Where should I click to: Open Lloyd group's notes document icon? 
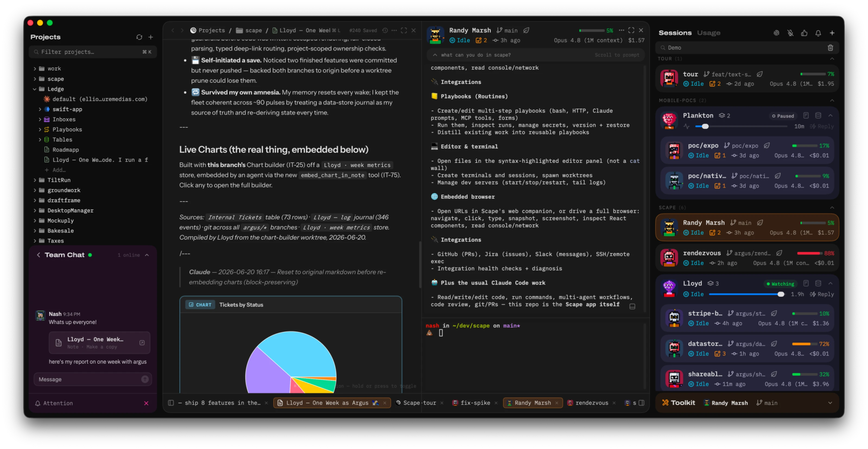click(x=806, y=284)
